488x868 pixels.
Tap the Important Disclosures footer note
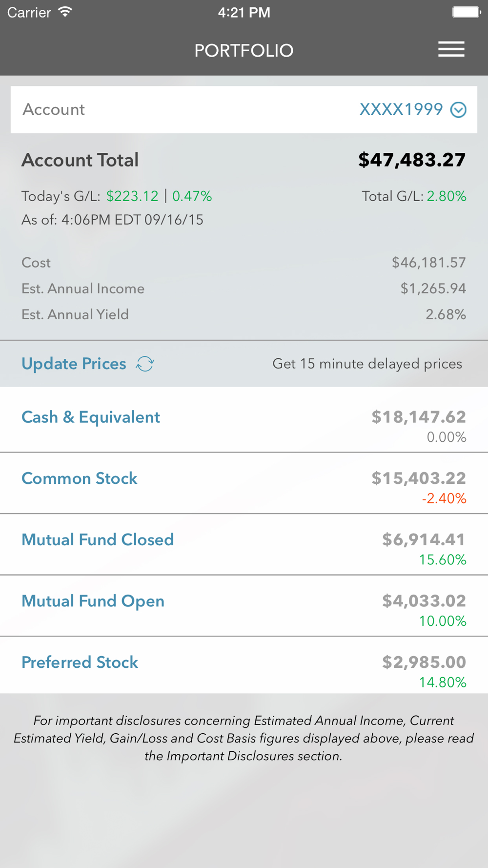[x=244, y=738]
